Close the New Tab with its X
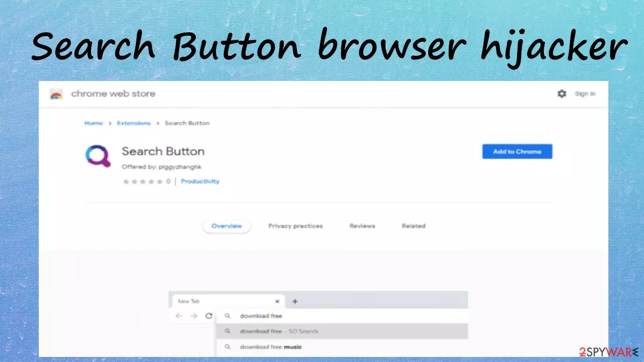The height and width of the screenshot is (362, 644). tap(277, 301)
